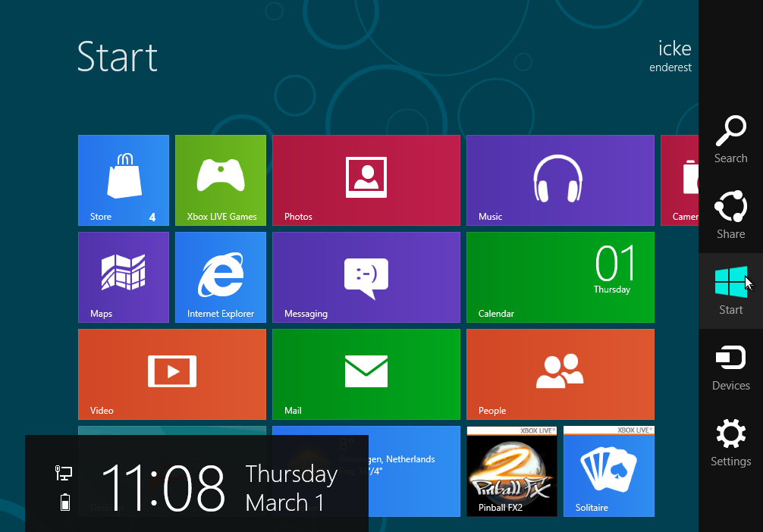Open the Messaging tile
763x532 pixels.
[x=366, y=277]
